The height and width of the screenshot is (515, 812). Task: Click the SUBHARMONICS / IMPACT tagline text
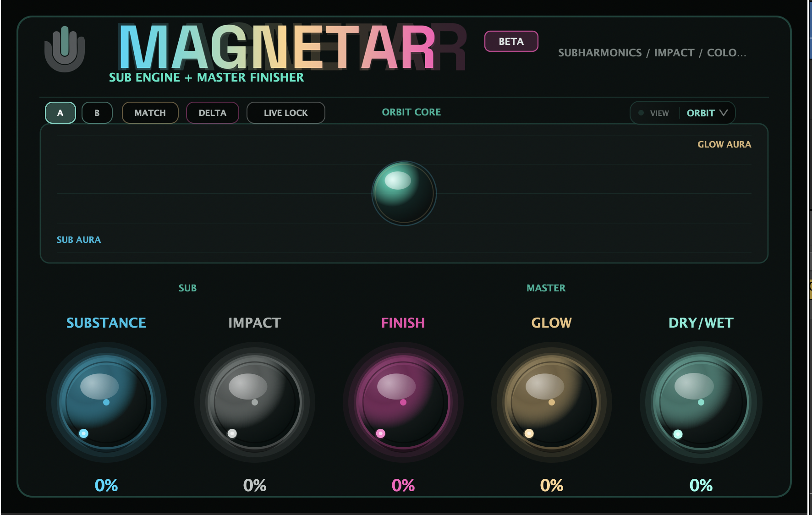(652, 53)
